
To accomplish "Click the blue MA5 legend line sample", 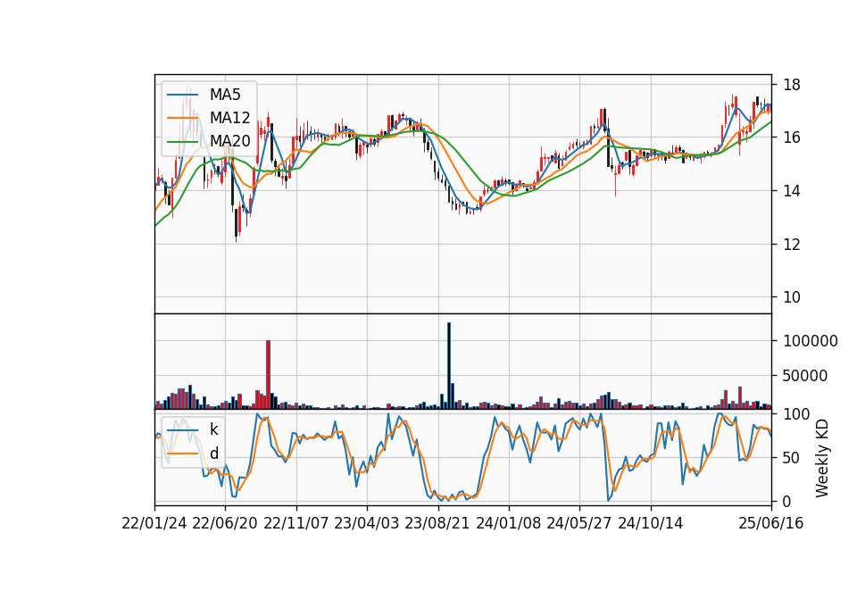I will click(182, 95).
